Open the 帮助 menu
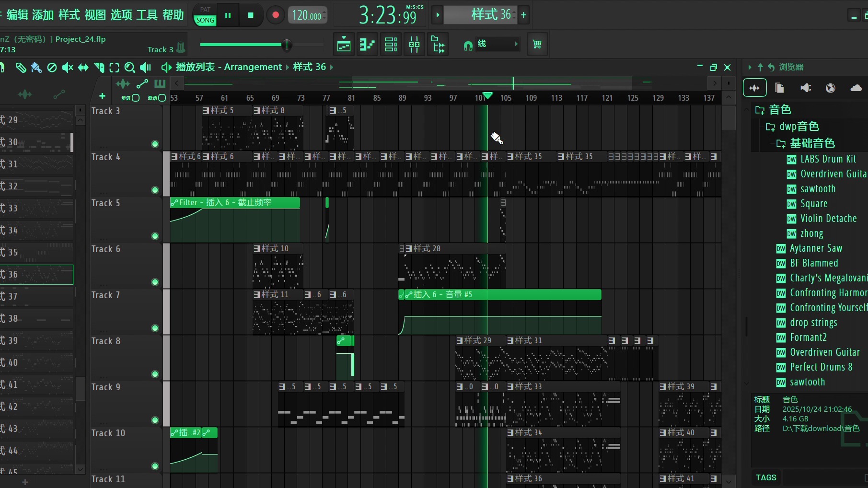This screenshot has height=488, width=868. (x=173, y=15)
